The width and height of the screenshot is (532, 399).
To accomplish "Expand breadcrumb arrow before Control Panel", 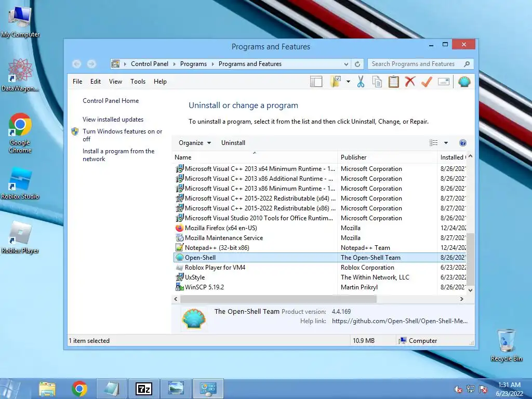I will [125, 64].
